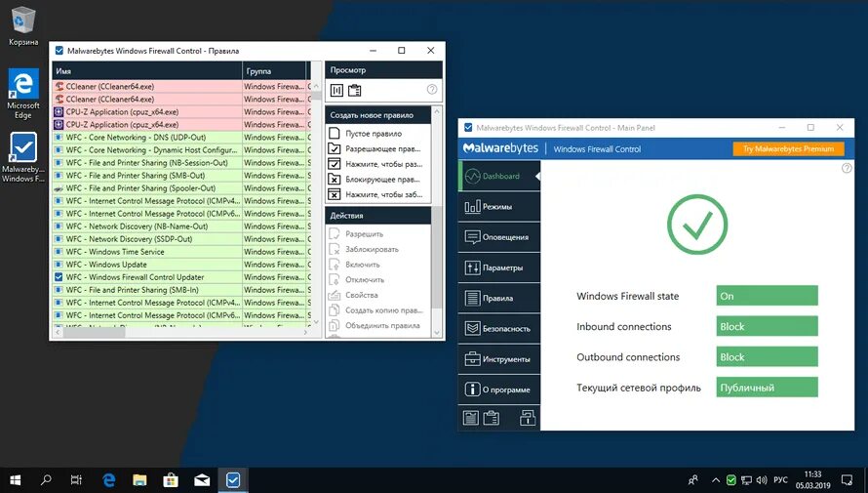Open network icon in system tray
868x493 pixels.
[x=746, y=480]
